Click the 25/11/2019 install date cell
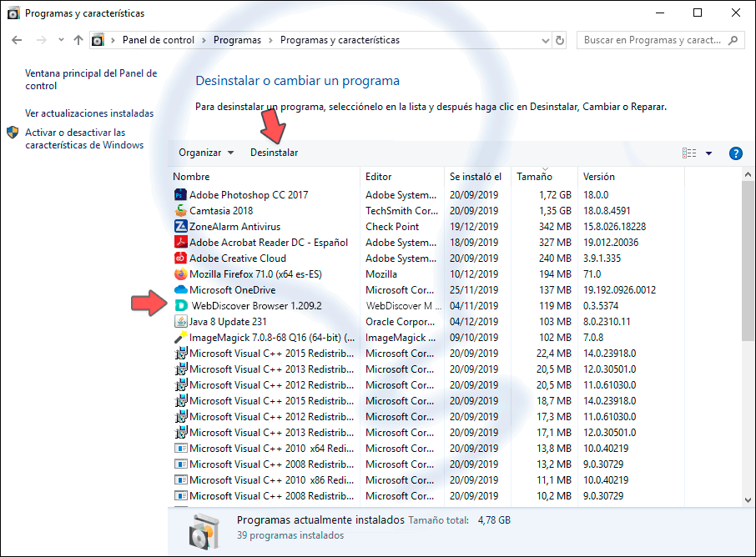756x557 pixels. tap(474, 290)
